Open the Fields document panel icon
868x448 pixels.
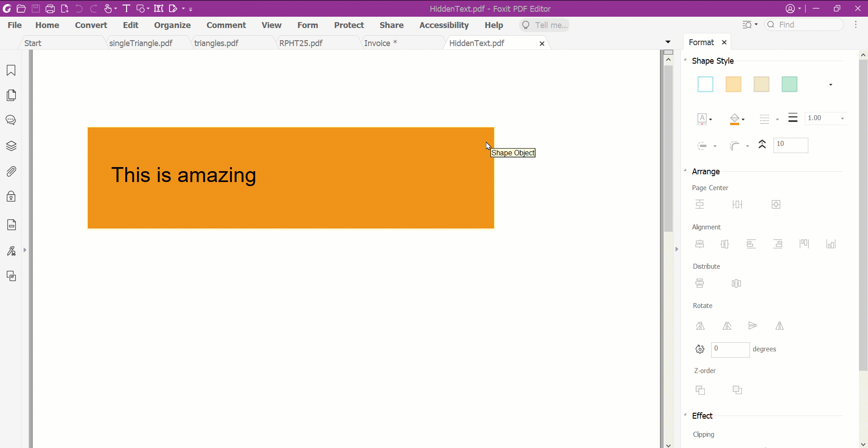(x=11, y=224)
